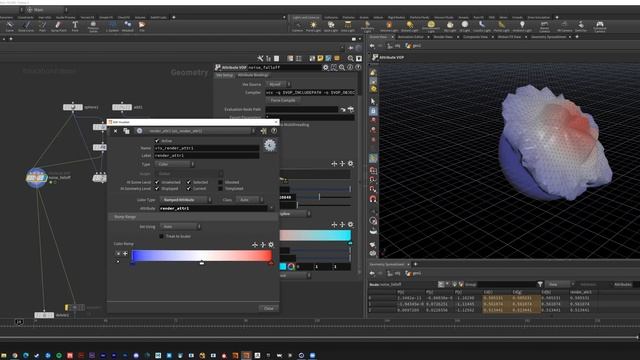Add an Ambient Light from shelf
Viewport: 640px width, 360px height.
pyautogui.click(x=522, y=27)
